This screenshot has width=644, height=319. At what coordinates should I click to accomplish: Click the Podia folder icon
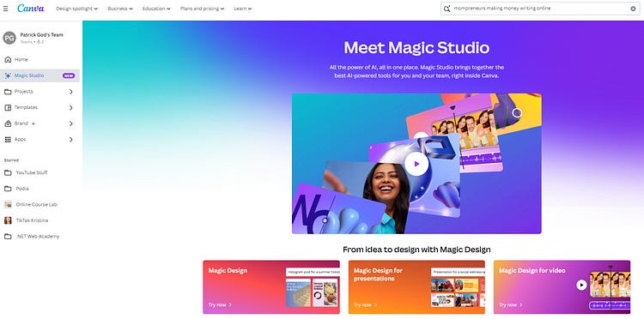(x=8, y=189)
